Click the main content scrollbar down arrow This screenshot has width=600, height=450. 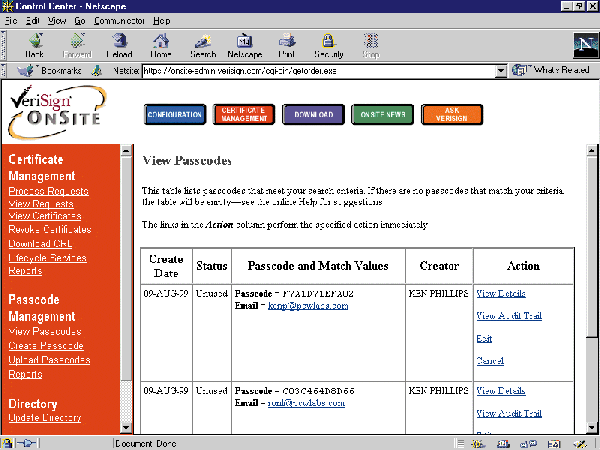click(x=592, y=427)
